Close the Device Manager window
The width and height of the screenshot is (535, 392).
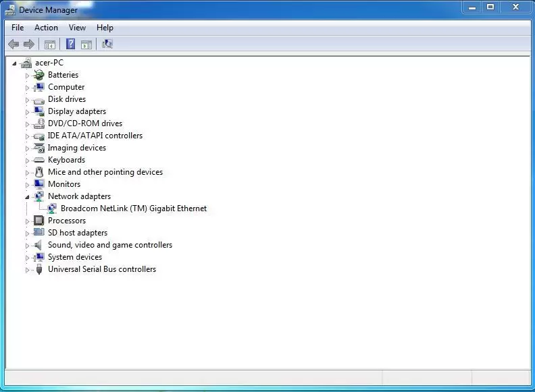pos(515,7)
